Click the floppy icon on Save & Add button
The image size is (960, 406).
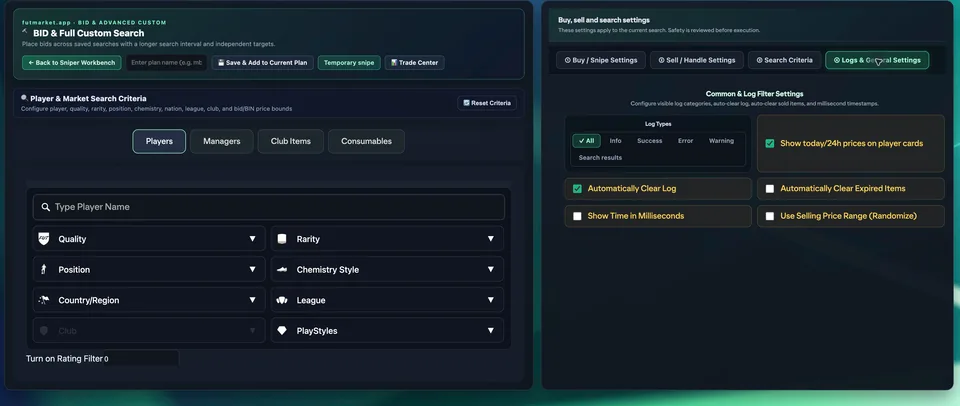pos(221,62)
